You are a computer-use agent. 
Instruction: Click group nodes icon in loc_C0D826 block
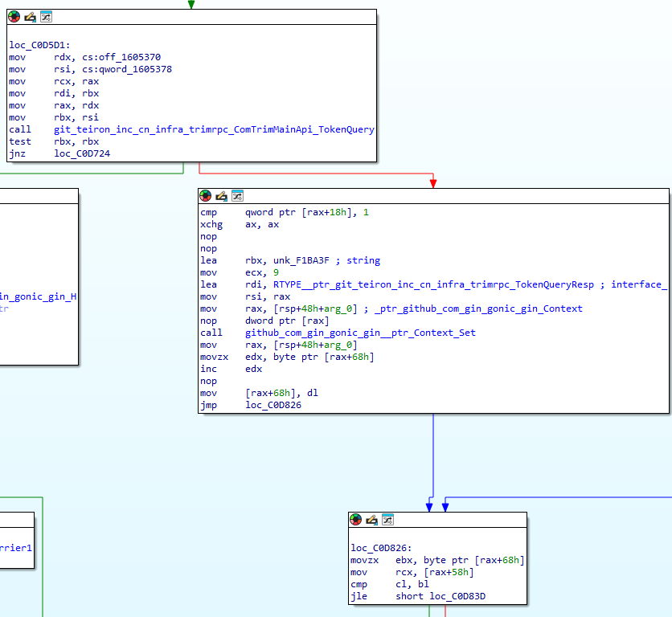point(387,520)
